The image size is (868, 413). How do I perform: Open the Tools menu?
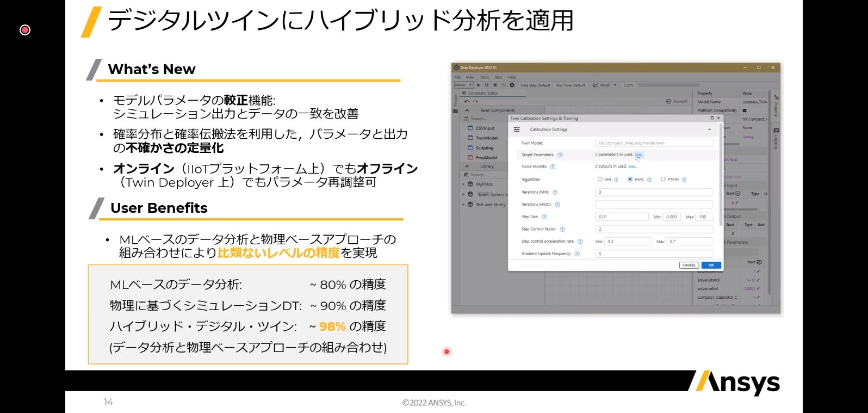point(484,77)
